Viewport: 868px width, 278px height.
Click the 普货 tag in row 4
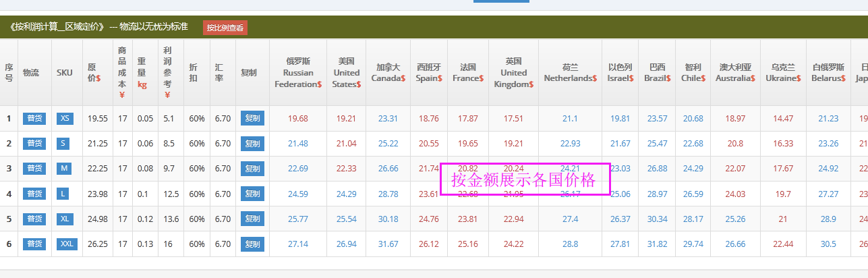coord(34,194)
